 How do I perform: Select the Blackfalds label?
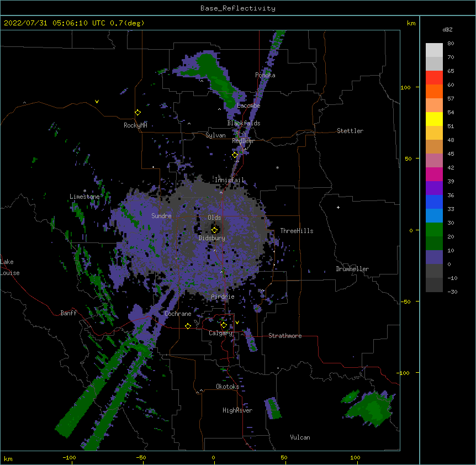click(x=244, y=123)
